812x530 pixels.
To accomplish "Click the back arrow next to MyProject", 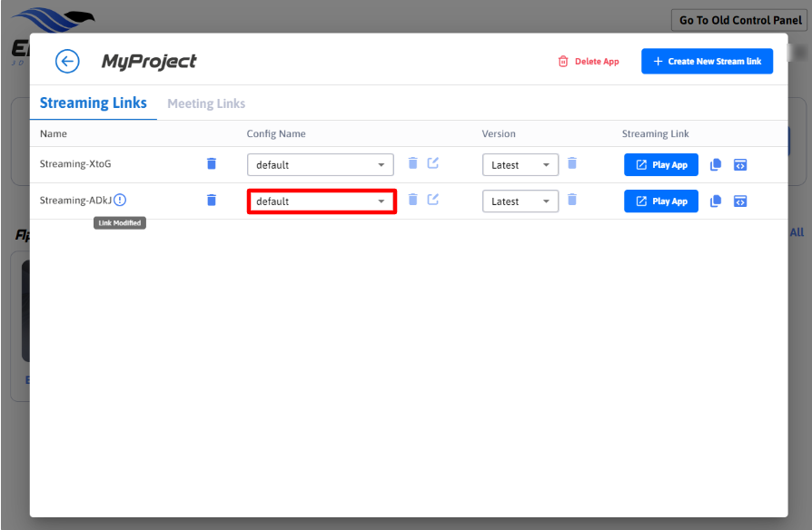I will pos(67,61).
